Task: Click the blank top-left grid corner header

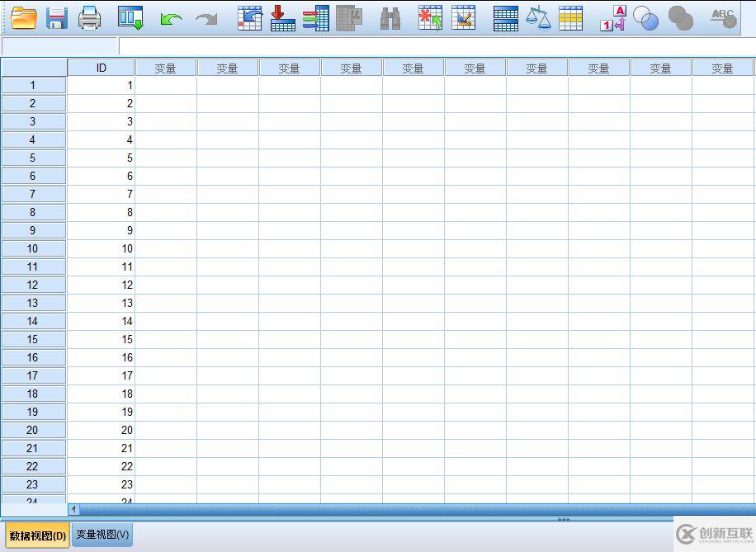Action: coord(34,68)
